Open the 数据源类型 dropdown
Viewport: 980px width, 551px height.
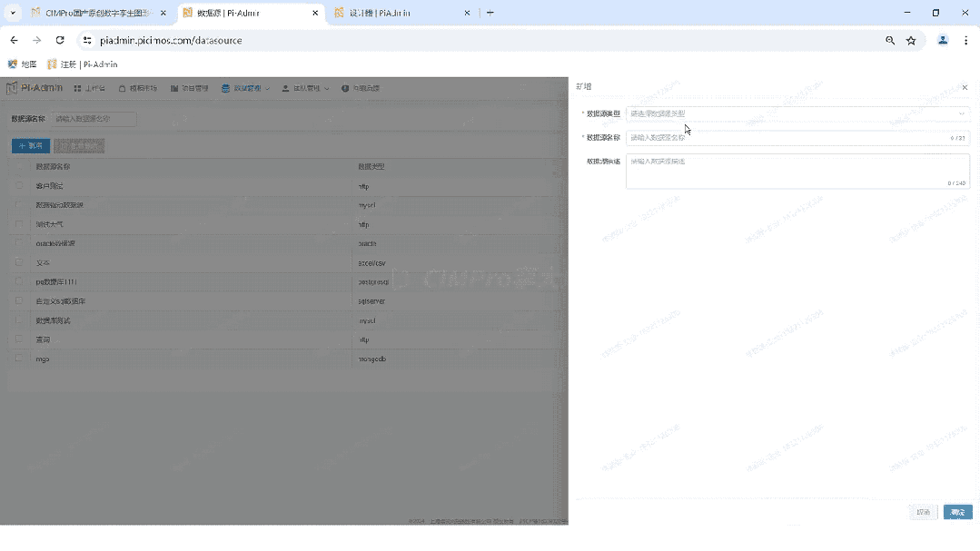797,113
